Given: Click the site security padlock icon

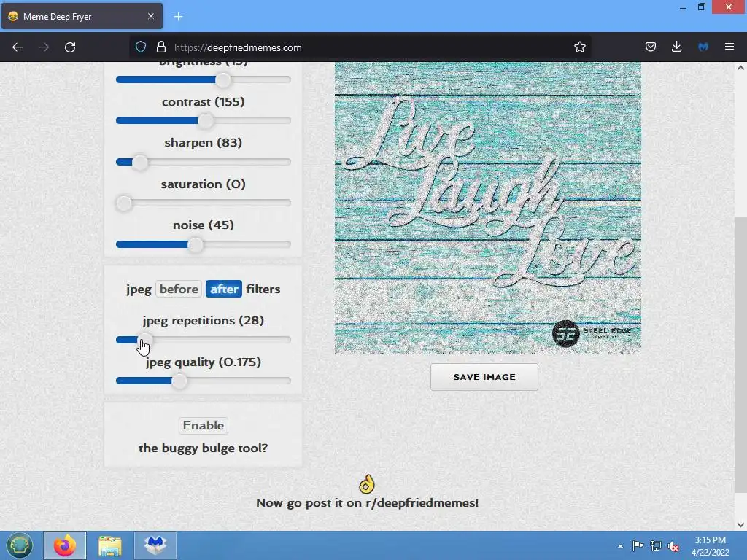Looking at the screenshot, I should click(x=161, y=47).
